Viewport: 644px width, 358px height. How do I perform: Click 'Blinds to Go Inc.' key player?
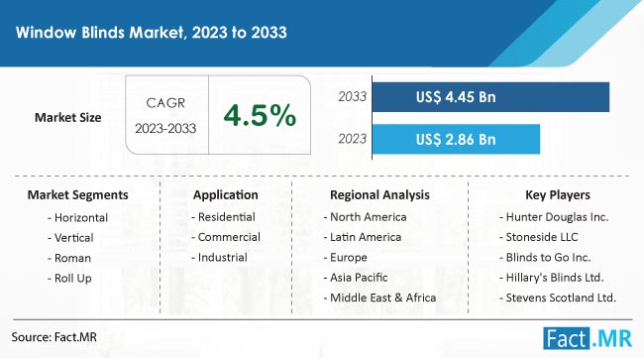tap(548, 258)
